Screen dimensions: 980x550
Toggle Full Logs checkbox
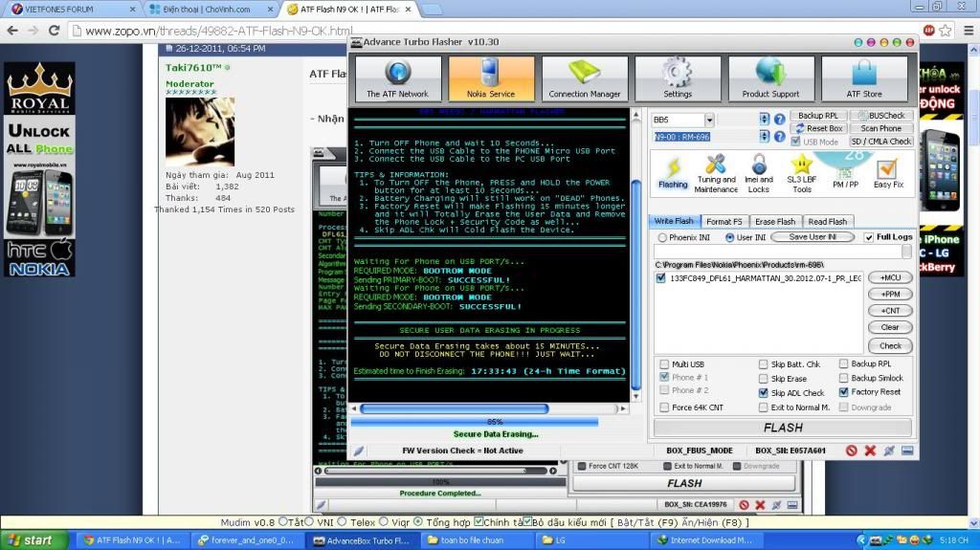coord(869,237)
